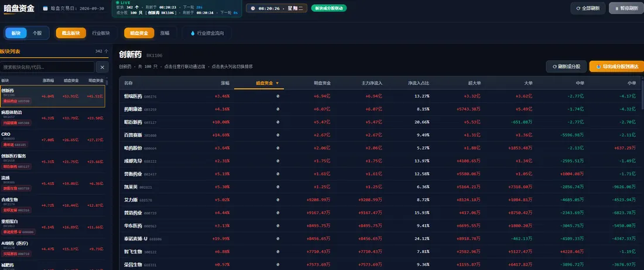The height and width of the screenshot is (270, 644).
Task: Click the water drop icon of 行业资金流向
Action: [x=193, y=33]
